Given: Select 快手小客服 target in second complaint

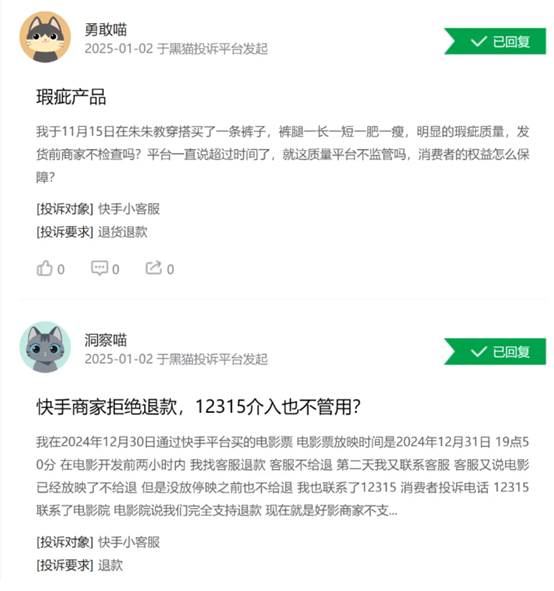Looking at the screenshot, I should [129, 542].
